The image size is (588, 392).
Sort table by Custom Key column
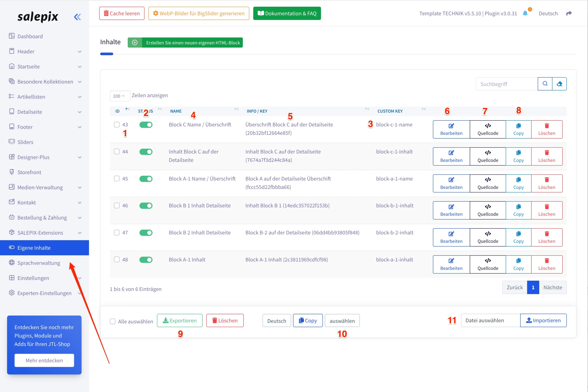tap(424, 109)
